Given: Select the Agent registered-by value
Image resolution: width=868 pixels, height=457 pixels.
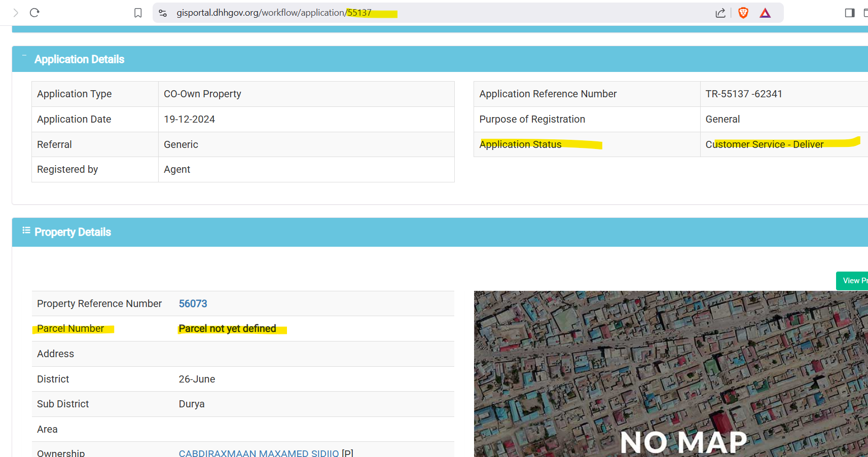Looking at the screenshot, I should [x=177, y=169].
